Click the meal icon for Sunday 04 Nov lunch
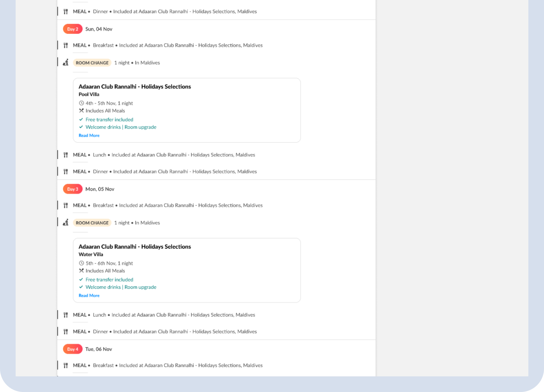This screenshot has width=544, height=392. pyautogui.click(x=66, y=155)
